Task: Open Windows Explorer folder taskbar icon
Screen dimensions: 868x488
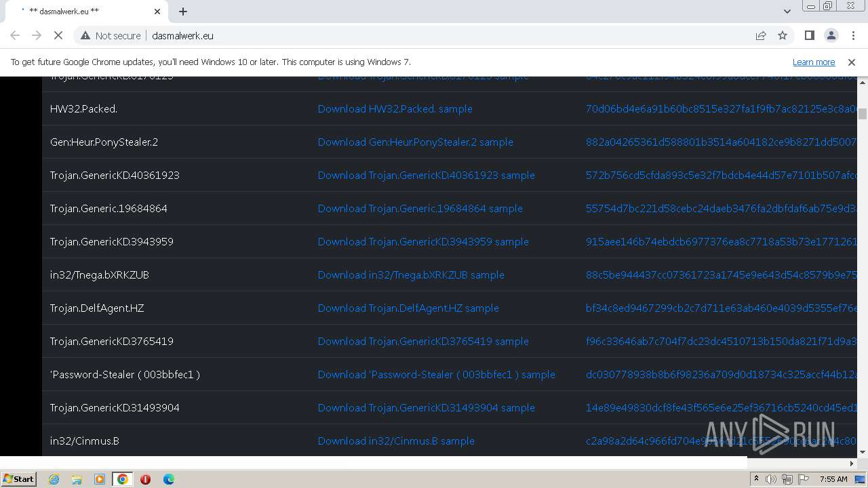Action: click(77, 479)
